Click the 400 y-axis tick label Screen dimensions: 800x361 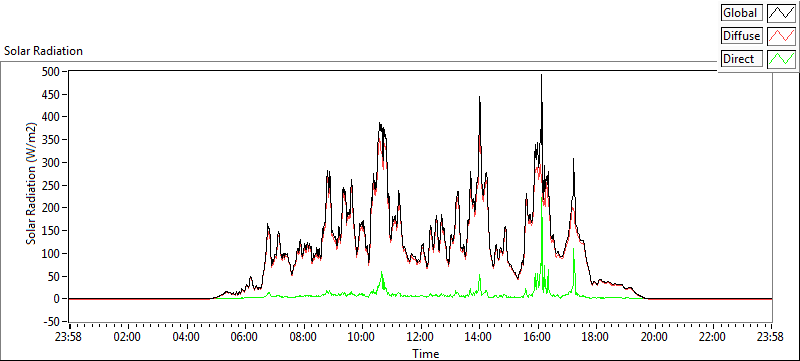tap(52, 117)
